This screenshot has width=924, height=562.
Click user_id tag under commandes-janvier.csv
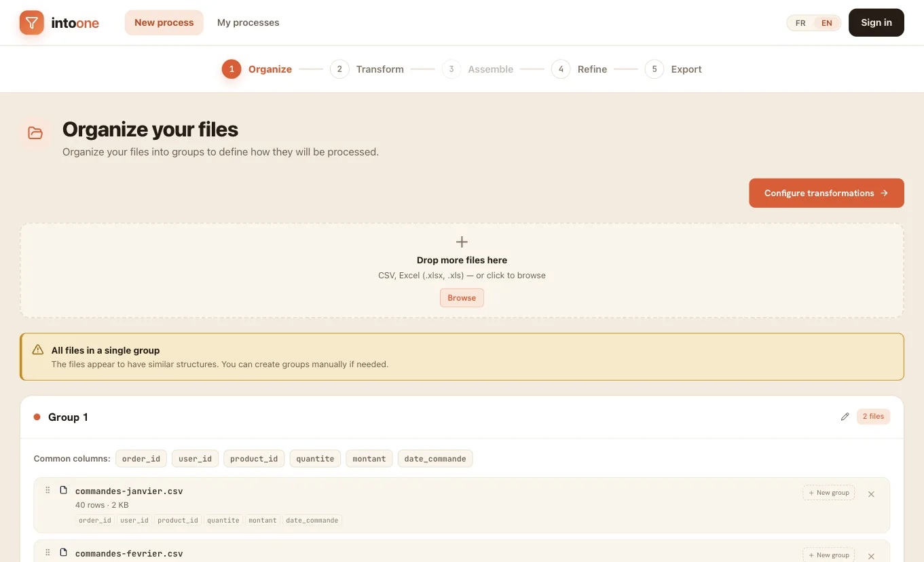pos(134,521)
